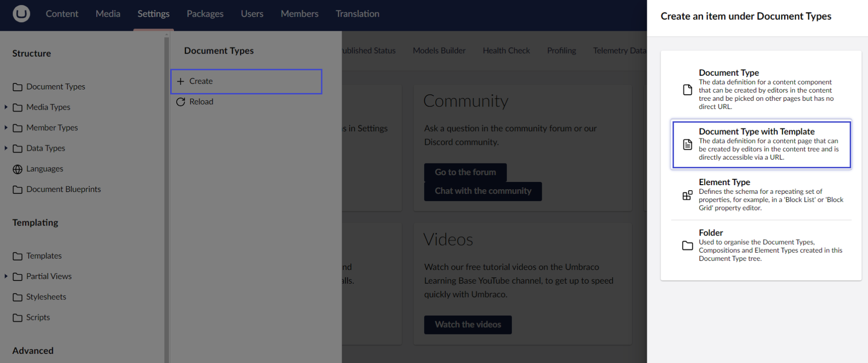Choose Document Type with Template option
868x363 pixels.
761,144
